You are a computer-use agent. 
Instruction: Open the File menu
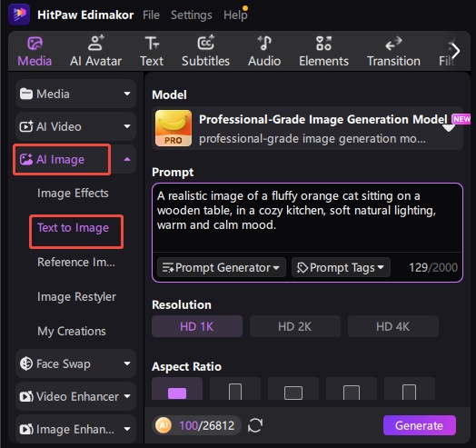(151, 15)
